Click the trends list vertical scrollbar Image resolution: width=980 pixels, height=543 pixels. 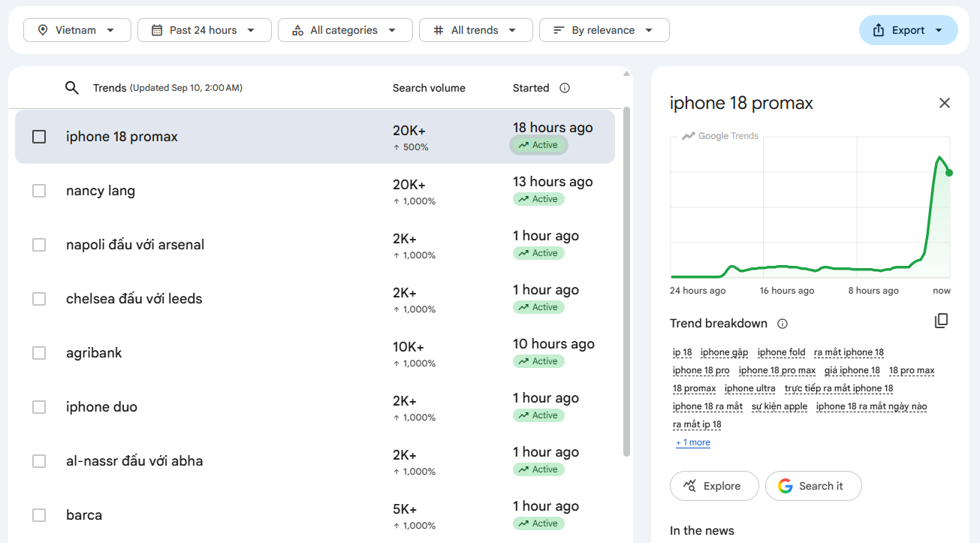pos(627,282)
